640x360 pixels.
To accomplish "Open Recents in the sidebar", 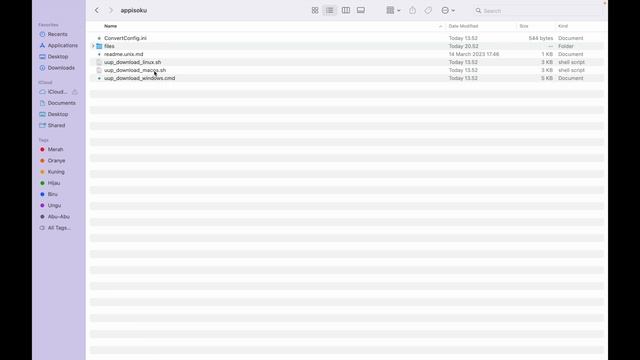I will pyautogui.click(x=58, y=34).
